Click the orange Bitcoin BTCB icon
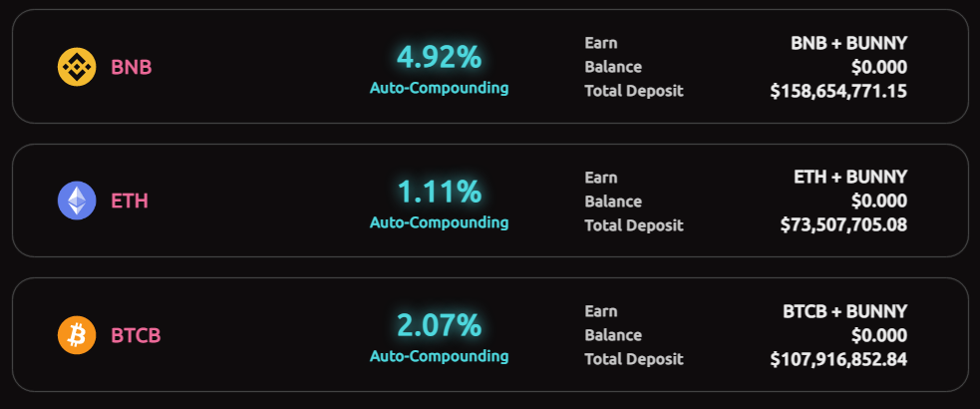This screenshot has width=980, height=409. point(77,335)
